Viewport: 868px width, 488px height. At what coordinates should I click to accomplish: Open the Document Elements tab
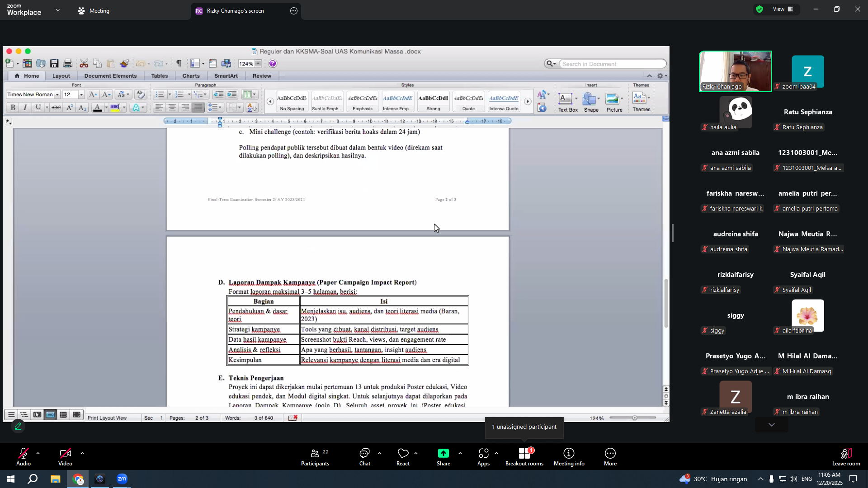point(110,76)
